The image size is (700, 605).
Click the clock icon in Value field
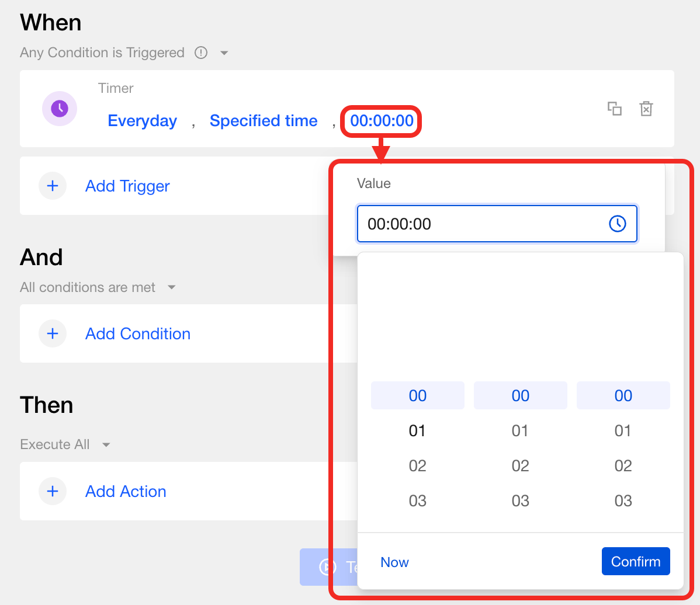[x=617, y=224]
